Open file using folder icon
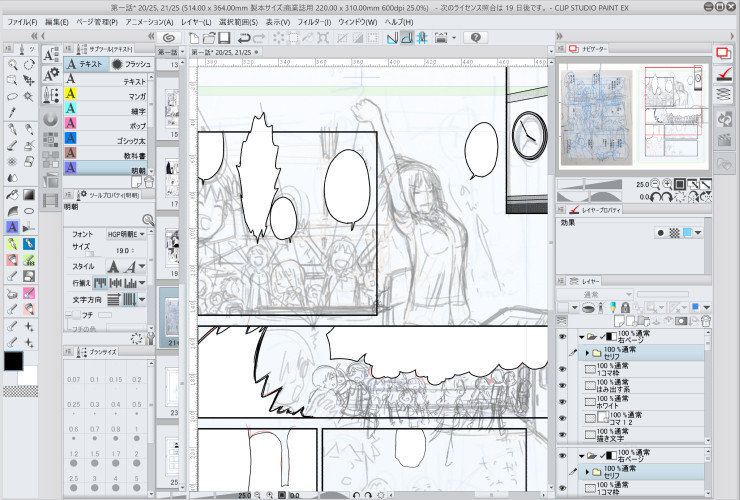 click(209, 38)
